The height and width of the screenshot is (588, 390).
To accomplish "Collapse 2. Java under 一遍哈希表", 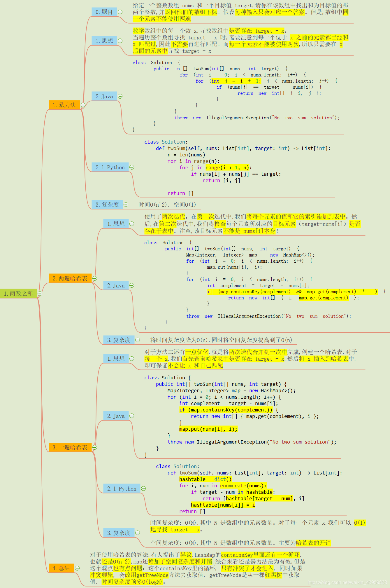I will [132, 416].
